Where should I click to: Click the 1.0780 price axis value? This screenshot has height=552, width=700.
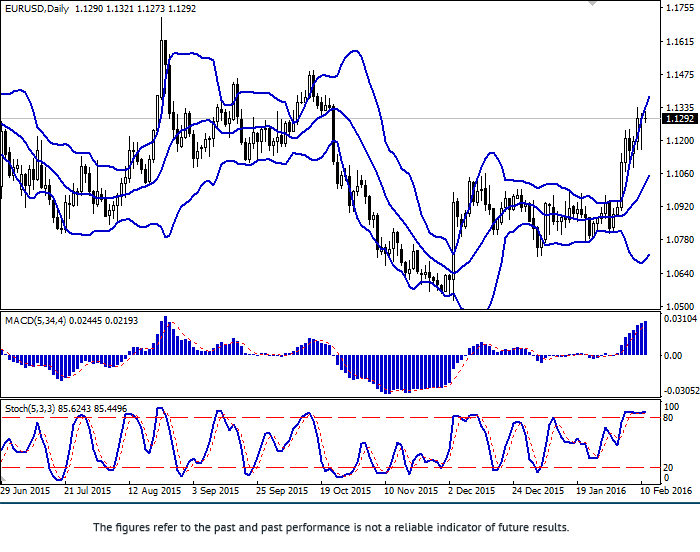680,240
